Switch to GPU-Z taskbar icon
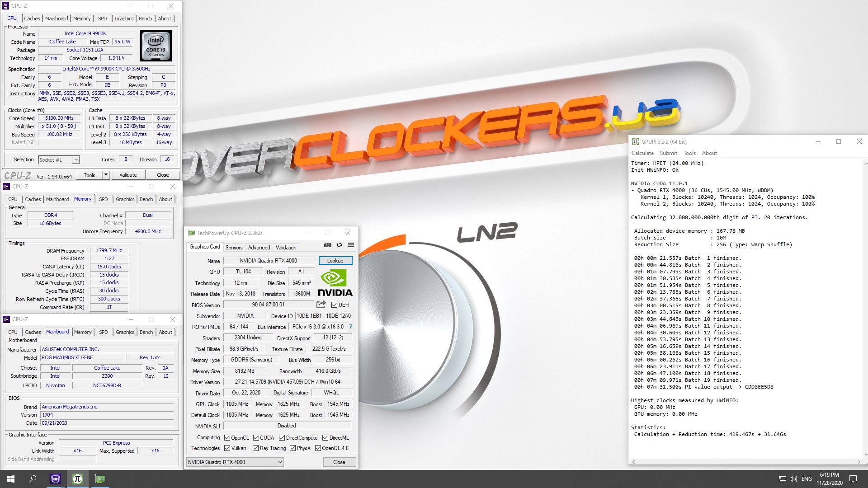The height and width of the screenshot is (488, 868). tap(99, 479)
